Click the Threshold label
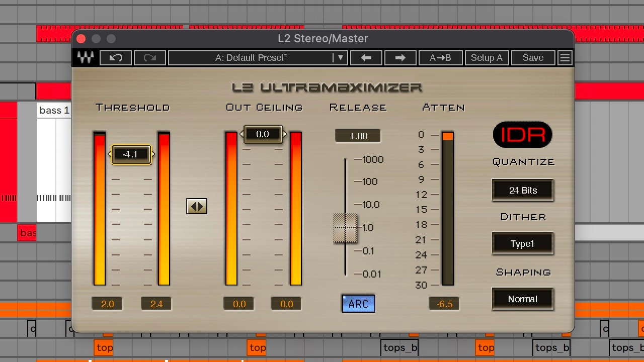 tap(133, 108)
